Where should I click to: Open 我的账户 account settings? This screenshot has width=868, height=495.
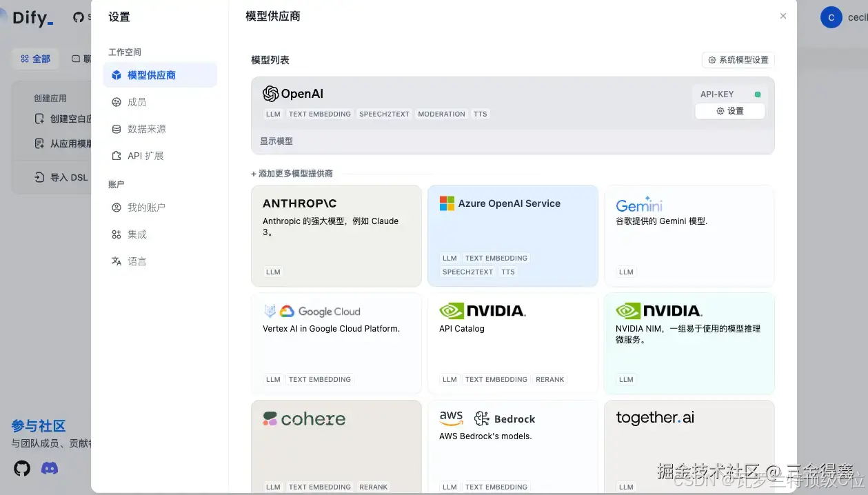point(160,208)
